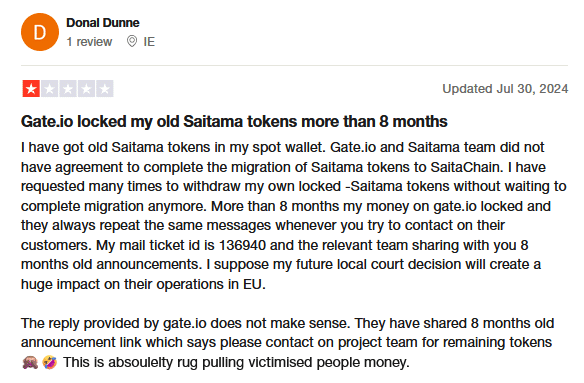Viewport: 584px width, 383px height.
Task: Click the orange D avatar circle
Action: [40, 32]
